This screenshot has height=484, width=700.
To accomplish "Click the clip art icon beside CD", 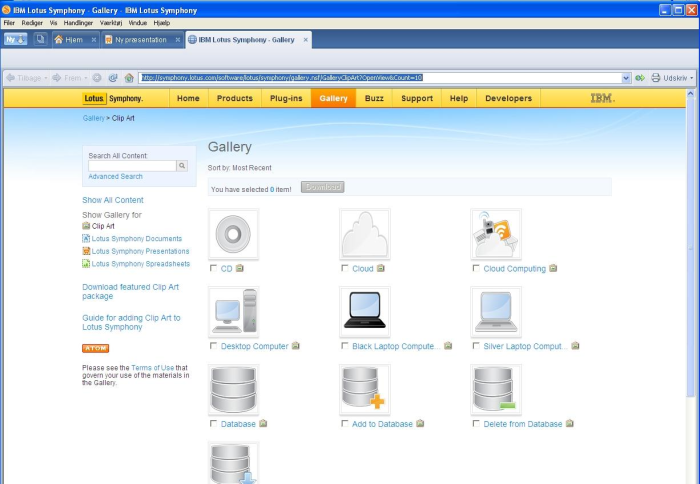I will pyautogui.click(x=240, y=268).
